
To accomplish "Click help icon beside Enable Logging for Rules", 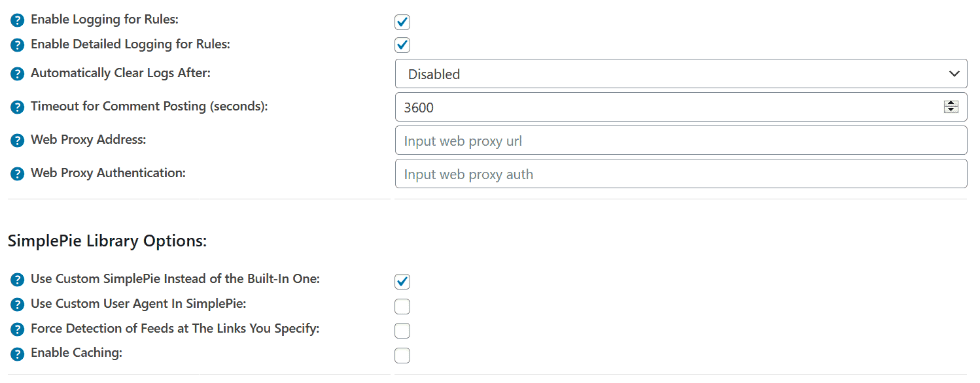I will (x=18, y=21).
